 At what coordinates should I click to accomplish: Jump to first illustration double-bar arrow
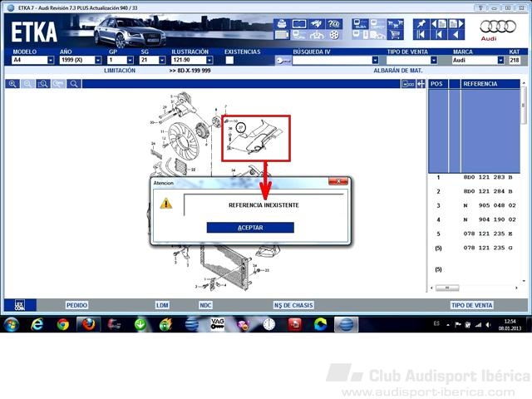pyautogui.click(x=421, y=35)
